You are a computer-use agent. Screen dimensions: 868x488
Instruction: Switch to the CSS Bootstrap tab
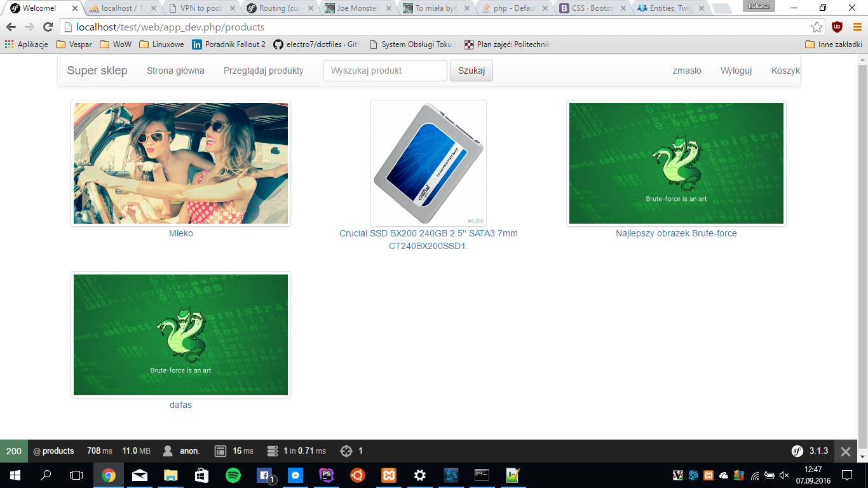pos(591,8)
